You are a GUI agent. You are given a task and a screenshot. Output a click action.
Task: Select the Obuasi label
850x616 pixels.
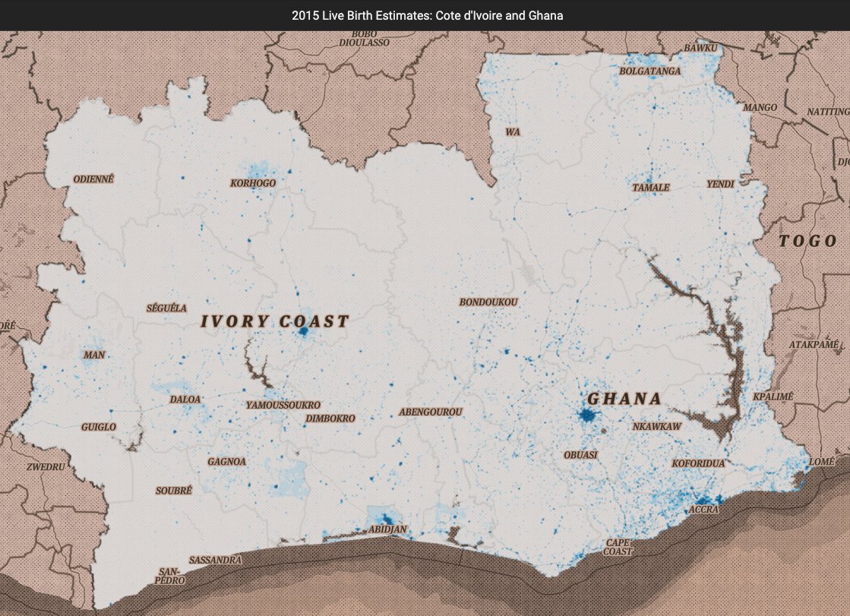tap(580, 455)
